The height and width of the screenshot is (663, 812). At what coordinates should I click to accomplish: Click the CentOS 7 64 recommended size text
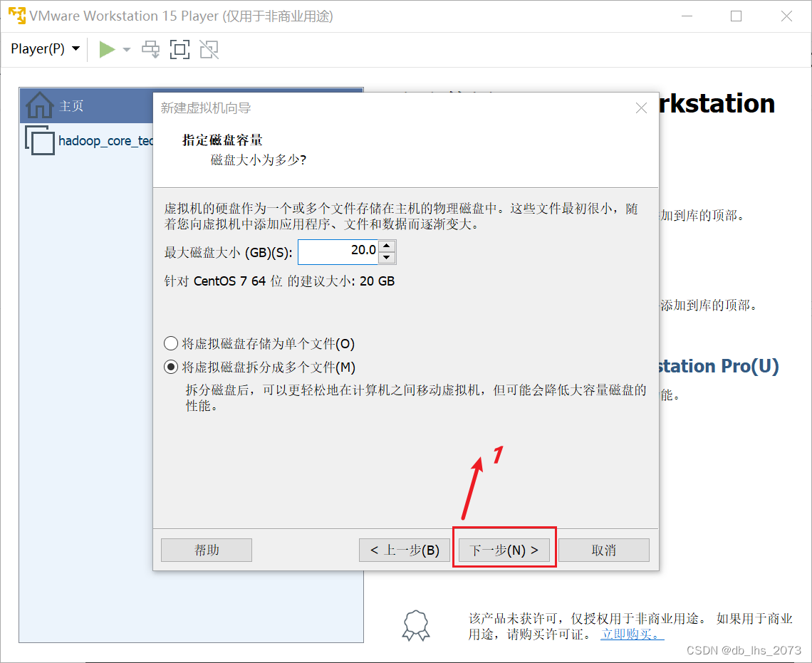[x=279, y=281]
